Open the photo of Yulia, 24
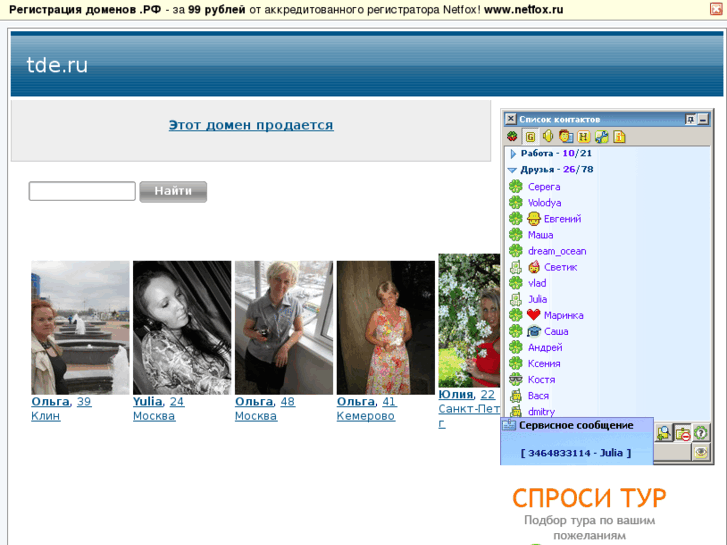The width and height of the screenshot is (727, 545). [x=182, y=327]
